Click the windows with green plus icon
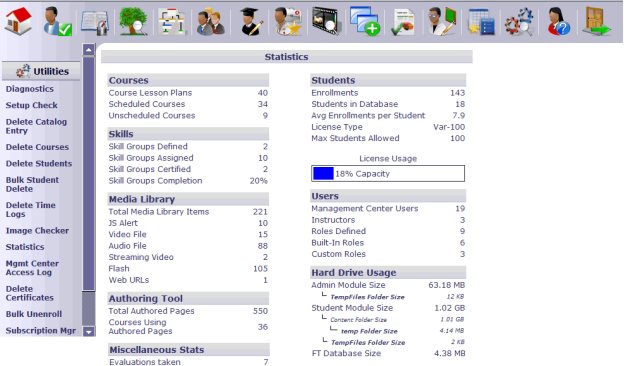The height and width of the screenshot is (366, 624). (365, 21)
